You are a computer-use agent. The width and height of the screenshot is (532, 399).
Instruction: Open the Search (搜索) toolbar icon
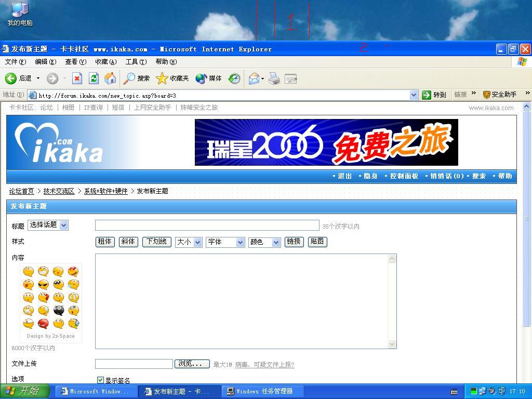[129, 78]
